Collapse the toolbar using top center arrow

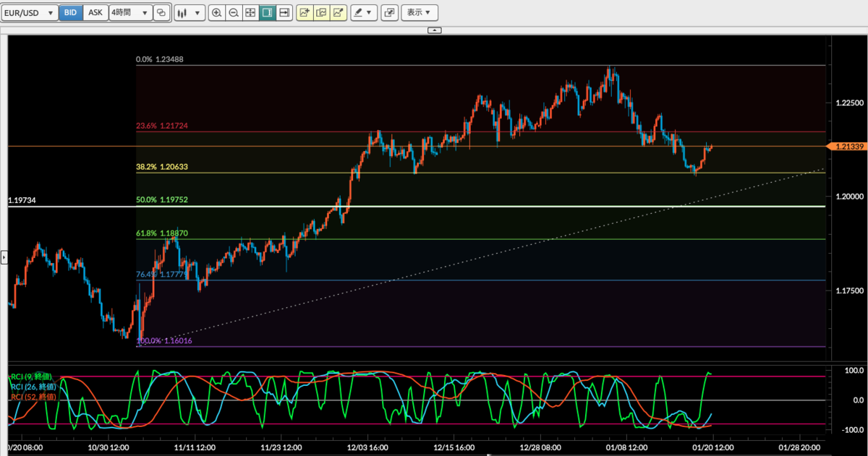434,30
